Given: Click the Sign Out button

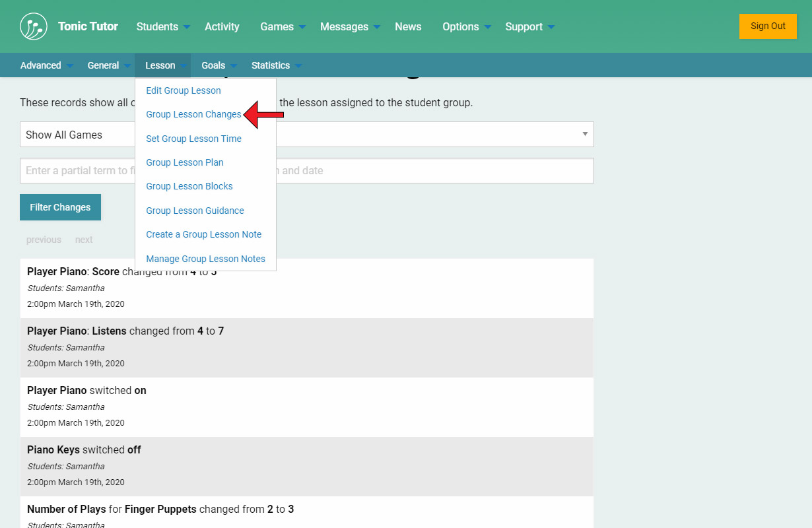Looking at the screenshot, I should pyautogui.click(x=768, y=26).
